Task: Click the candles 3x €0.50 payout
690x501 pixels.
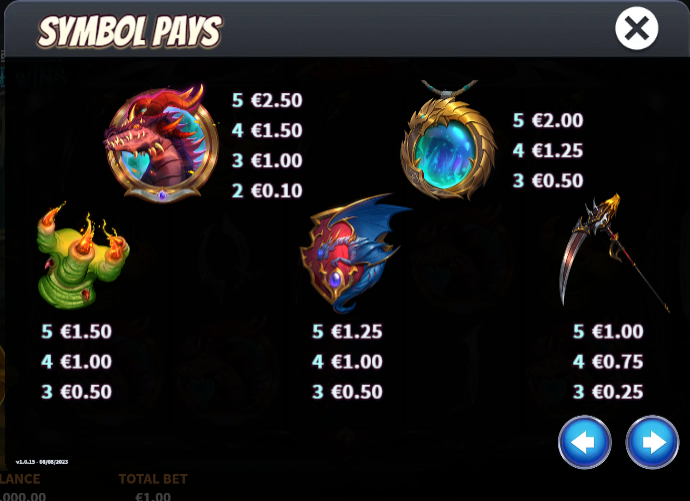Action: click(x=77, y=391)
